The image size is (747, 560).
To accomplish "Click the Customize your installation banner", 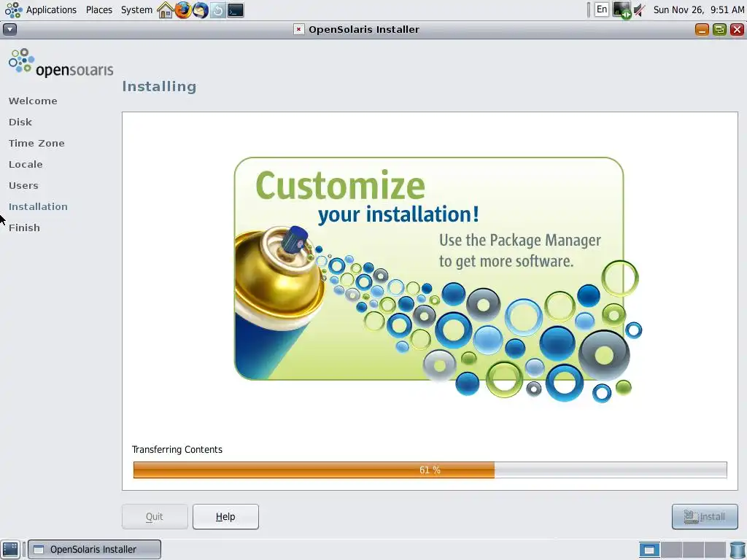I will click(438, 279).
